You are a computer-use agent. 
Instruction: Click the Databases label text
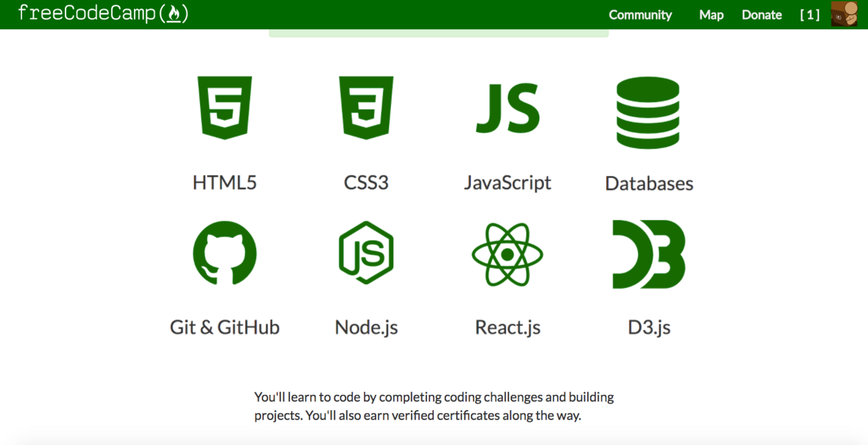pyautogui.click(x=649, y=183)
